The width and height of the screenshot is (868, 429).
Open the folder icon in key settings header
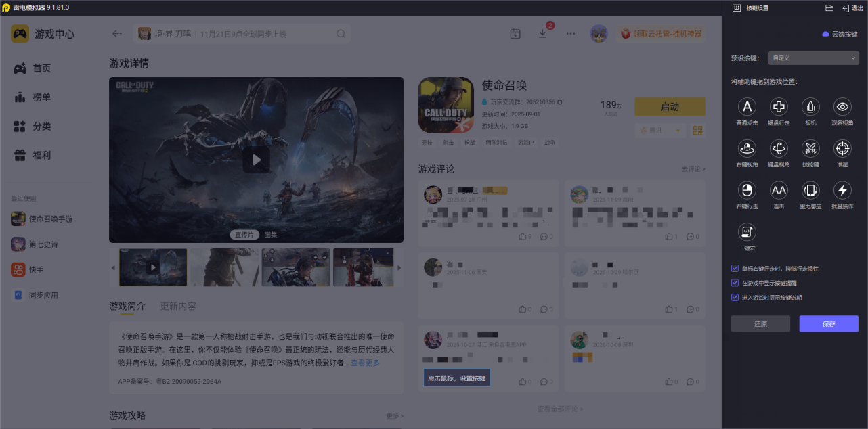[x=829, y=8]
